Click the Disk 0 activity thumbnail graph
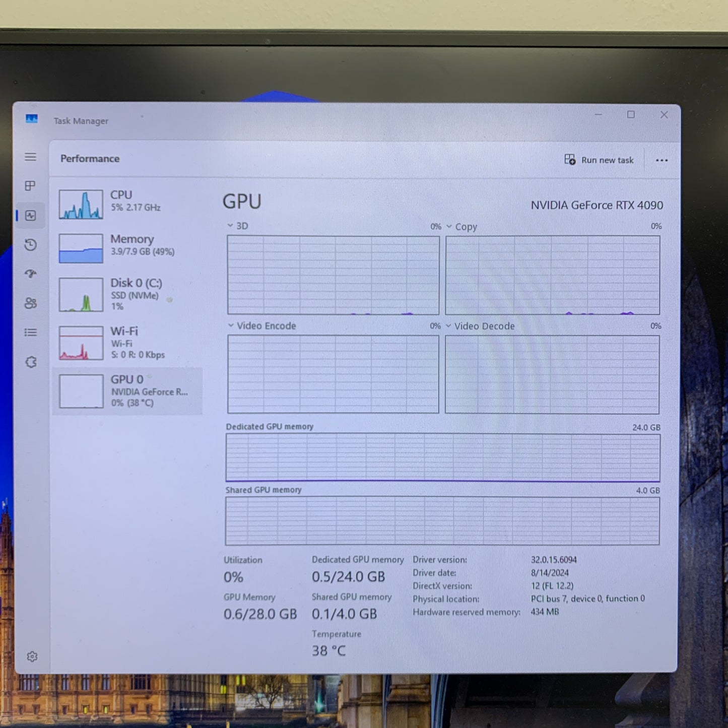 pos(81,295)
